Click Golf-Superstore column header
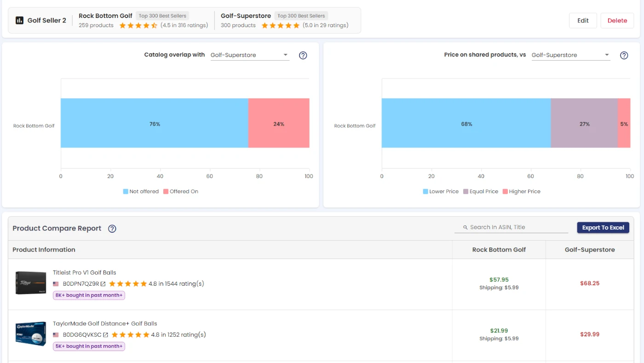 pos(590,250)
